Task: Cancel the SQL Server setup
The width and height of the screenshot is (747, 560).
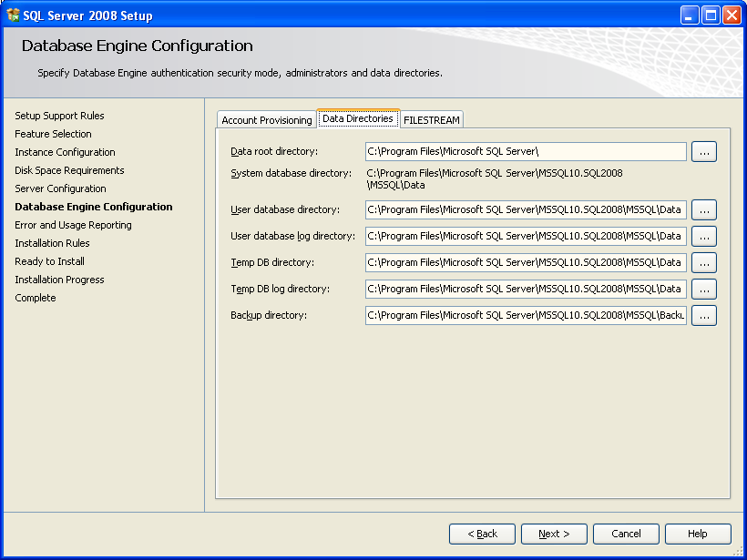Action: (626, 534)
